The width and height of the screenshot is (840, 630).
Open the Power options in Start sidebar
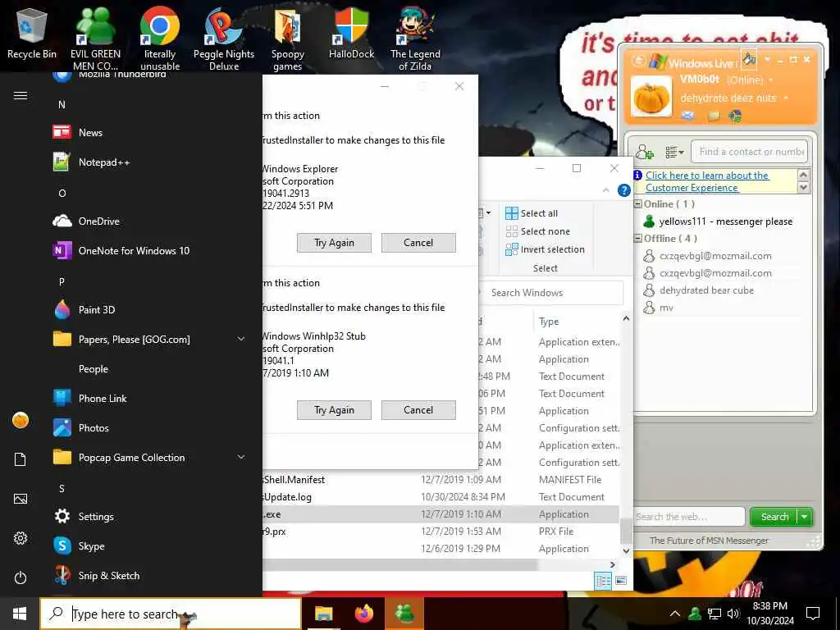[x=21, y=577]
